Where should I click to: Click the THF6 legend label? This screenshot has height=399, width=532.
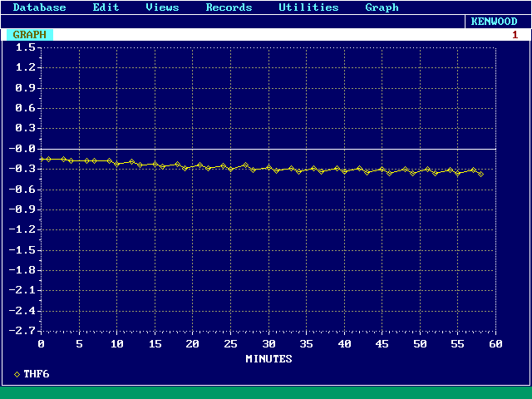(x=37, y=374)
